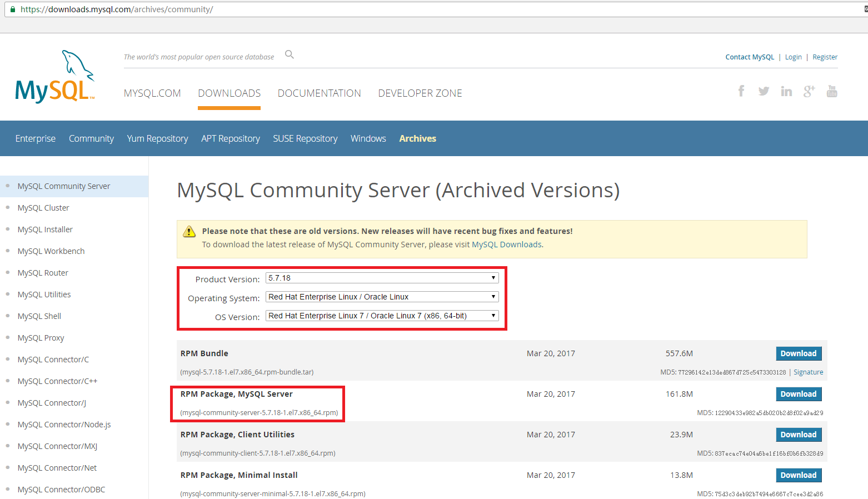
Task: Download the RPM Bundle
Action: click(799, 353)
